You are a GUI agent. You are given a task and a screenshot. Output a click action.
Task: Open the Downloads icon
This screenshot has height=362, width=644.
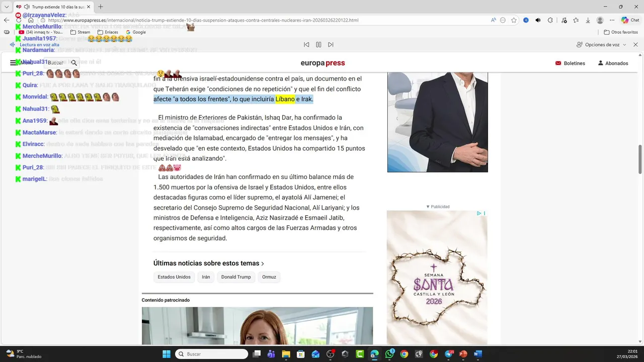pos(588,20)
